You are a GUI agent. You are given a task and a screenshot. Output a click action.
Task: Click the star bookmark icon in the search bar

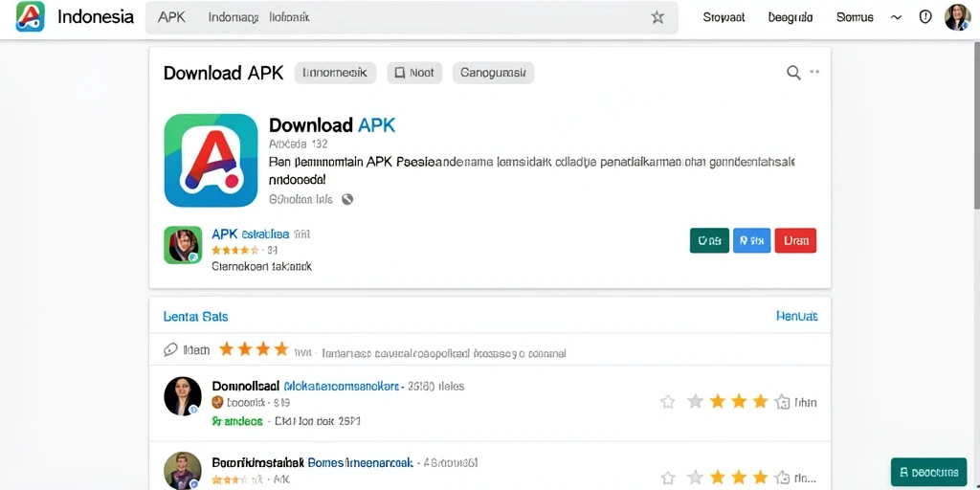point(657,17)
